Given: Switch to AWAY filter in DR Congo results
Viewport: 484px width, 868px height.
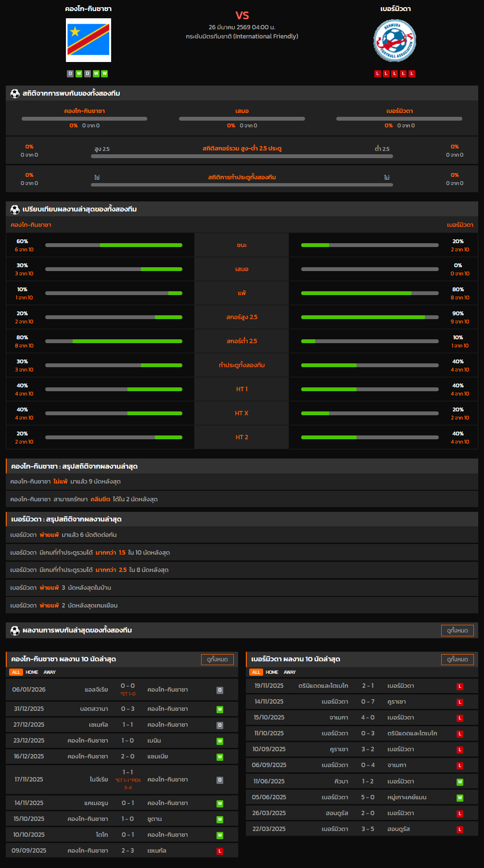Looking at the screenshot, I should pos(50,672).
